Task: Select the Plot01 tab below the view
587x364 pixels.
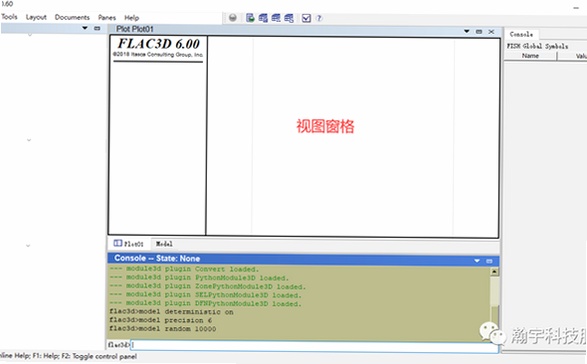Action: click(129, 244)
